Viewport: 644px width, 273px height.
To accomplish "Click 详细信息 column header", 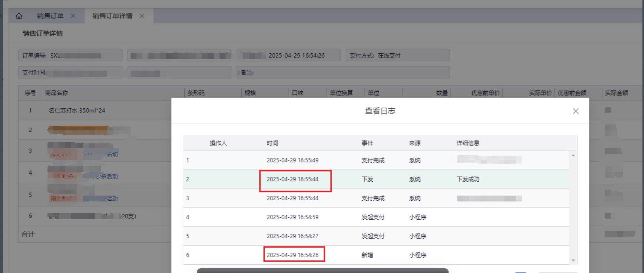I will pyautogui.click(x=468, y=143).
